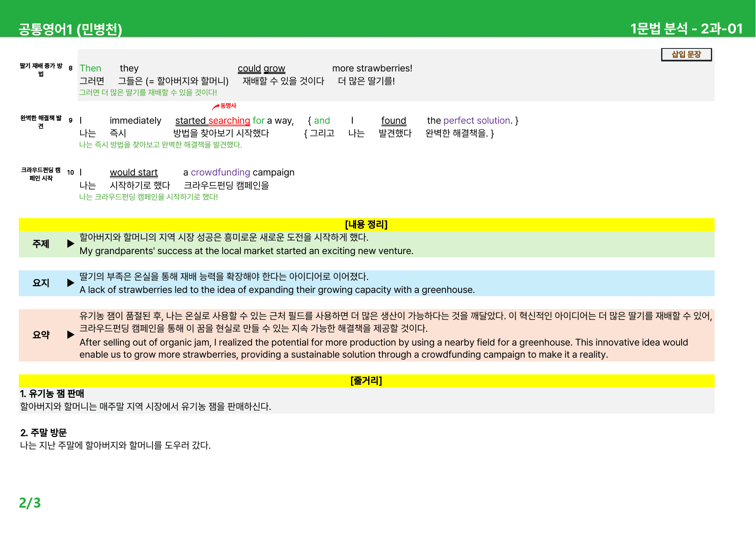Click the purple phrase 'perfect solution'
The width and height of the screenshot is (756, 534).
tap(476, 121)
